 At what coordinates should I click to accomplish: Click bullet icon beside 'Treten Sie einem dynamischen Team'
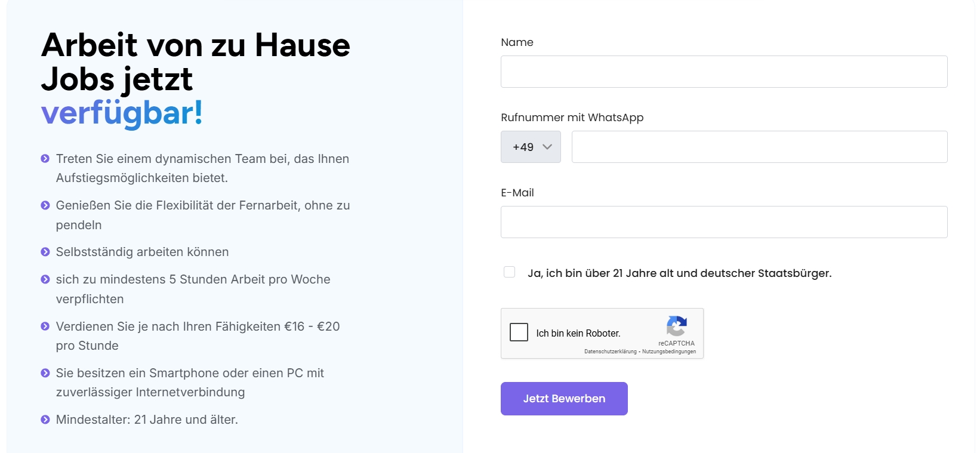45,159
